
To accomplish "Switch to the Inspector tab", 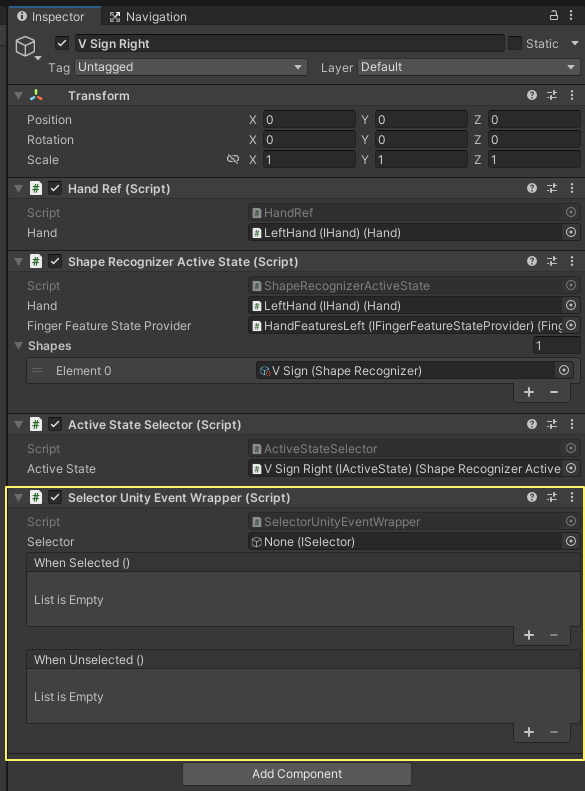I will [54, 16].
